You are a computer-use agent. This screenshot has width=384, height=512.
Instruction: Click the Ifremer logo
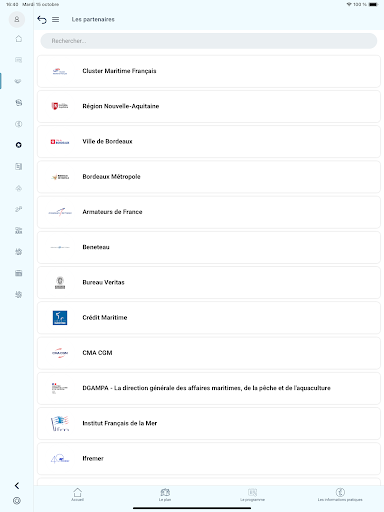coord(60,459)
